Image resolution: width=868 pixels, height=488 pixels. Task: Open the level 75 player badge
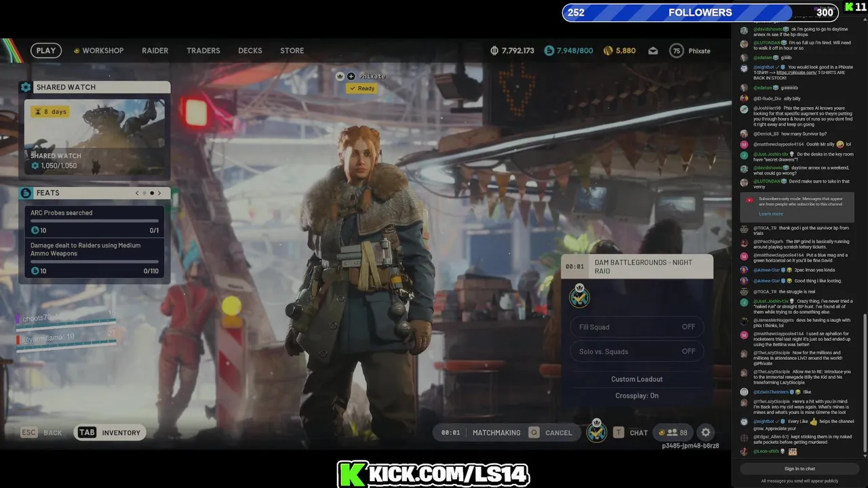point(676,51)
